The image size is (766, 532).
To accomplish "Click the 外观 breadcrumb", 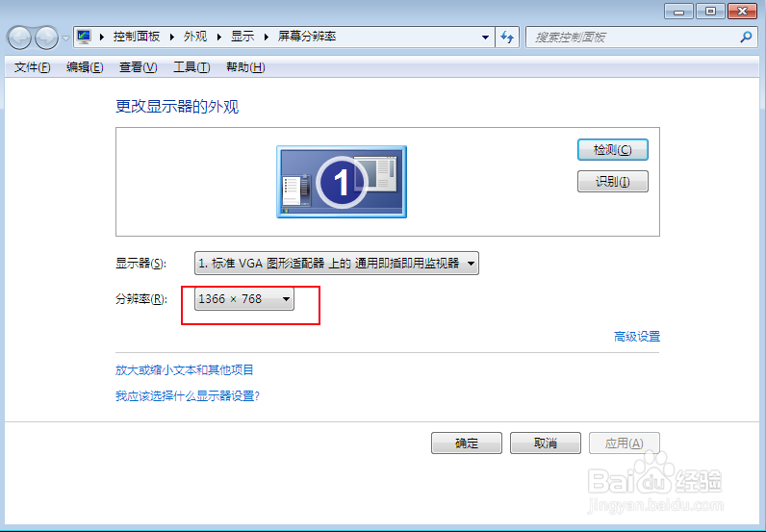I will point(195,37).
